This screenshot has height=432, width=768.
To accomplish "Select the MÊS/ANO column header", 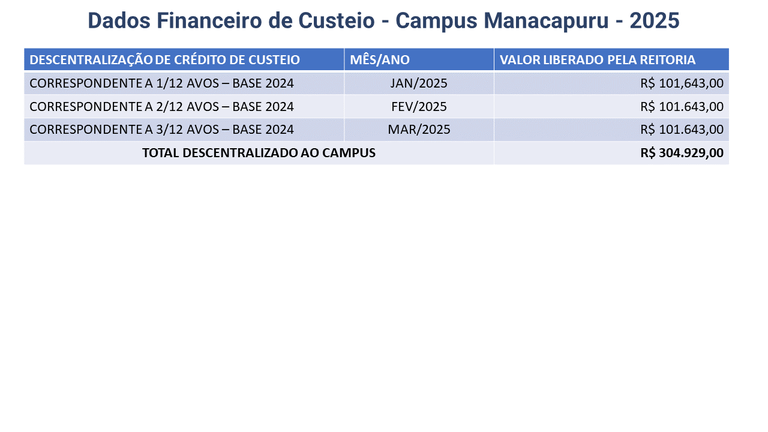I will [419, 59].
